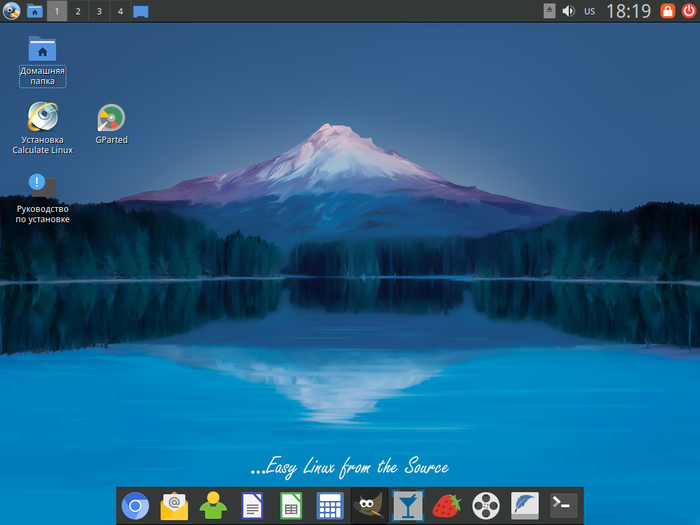Switch to workspace 4
Viewport: 700px width, 525px height.
point(120,11)
